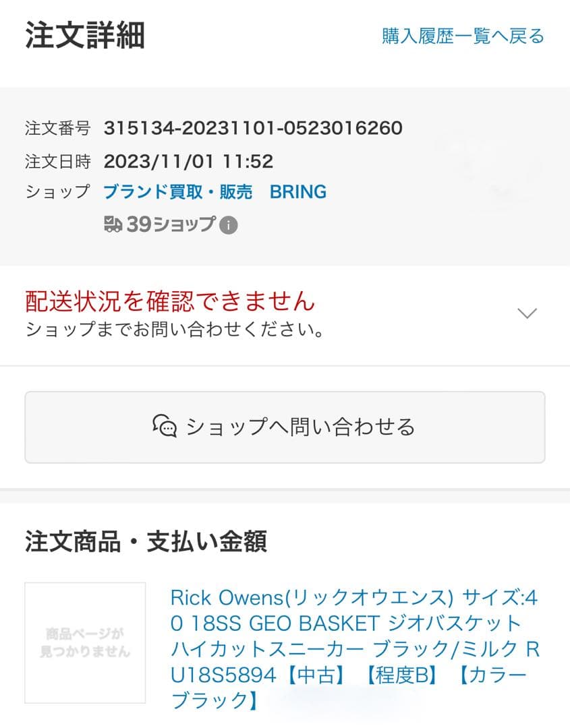Image resolution: width=570 pixels, height=728 pixels.
Task: Open the product image placeholder thumbnail
Action: pos(85,642)
